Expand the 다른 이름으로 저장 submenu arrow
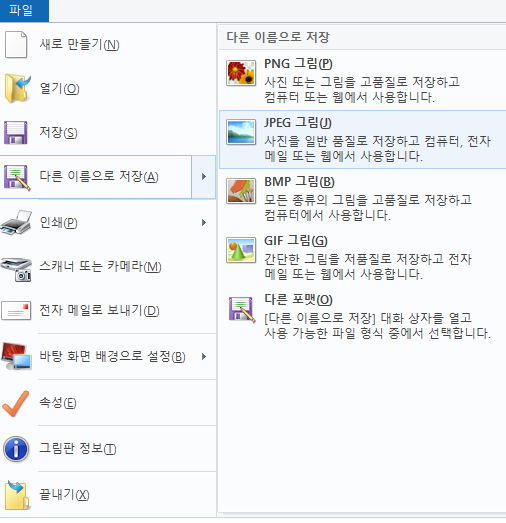506x523 pixels. [x=204, y=177]
